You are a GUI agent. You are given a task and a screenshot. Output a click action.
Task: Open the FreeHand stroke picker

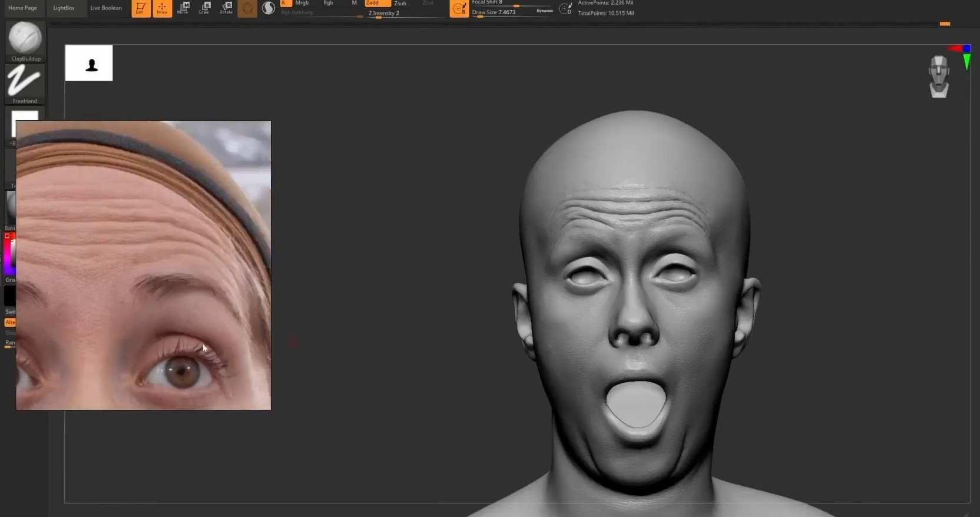point(24,82)
